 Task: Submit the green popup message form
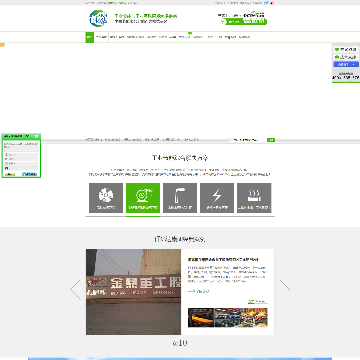pos(10,174)
